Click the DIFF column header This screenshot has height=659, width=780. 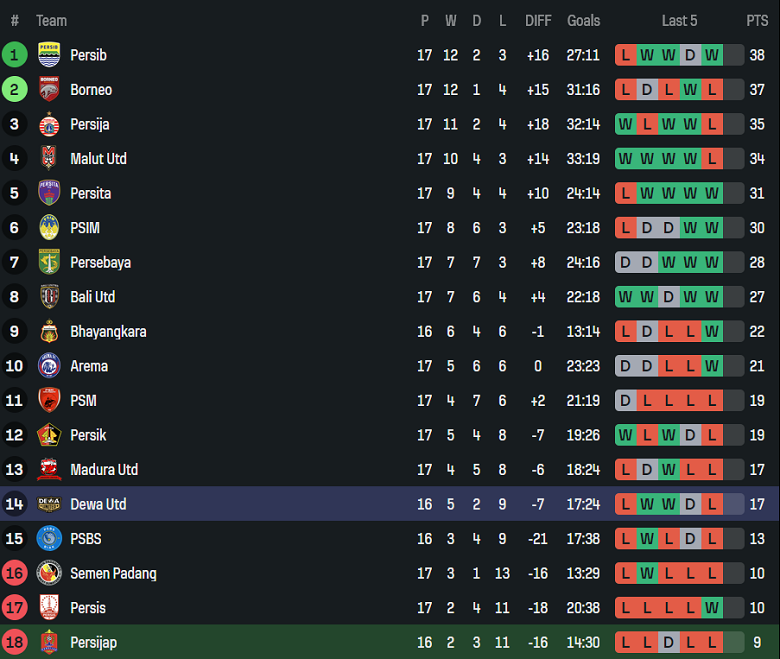538,20
